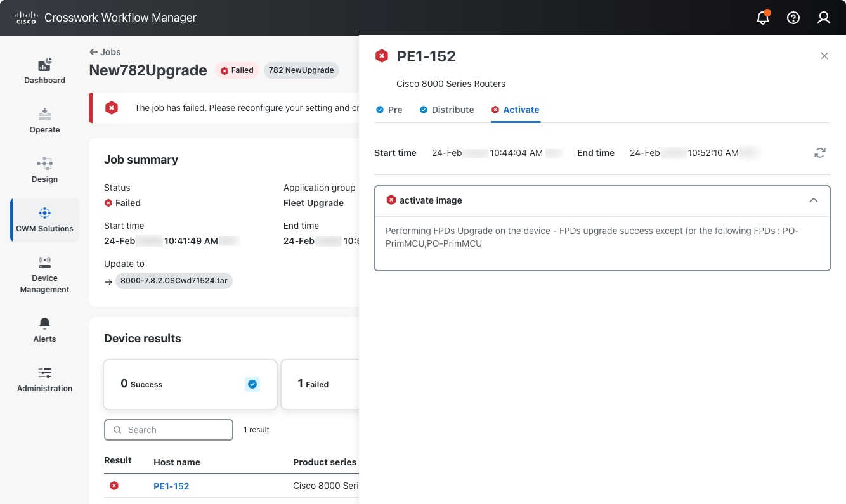
Task: Go to Dashboard in sidebar
Action: [x=44, y=71]
